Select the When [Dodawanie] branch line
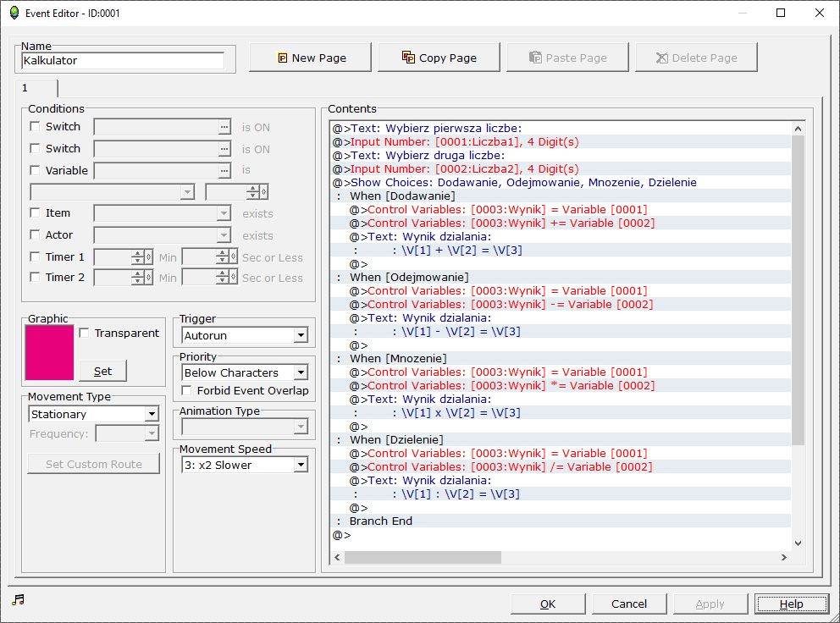This screenshot has width=840, height=623. pos(561,196)
